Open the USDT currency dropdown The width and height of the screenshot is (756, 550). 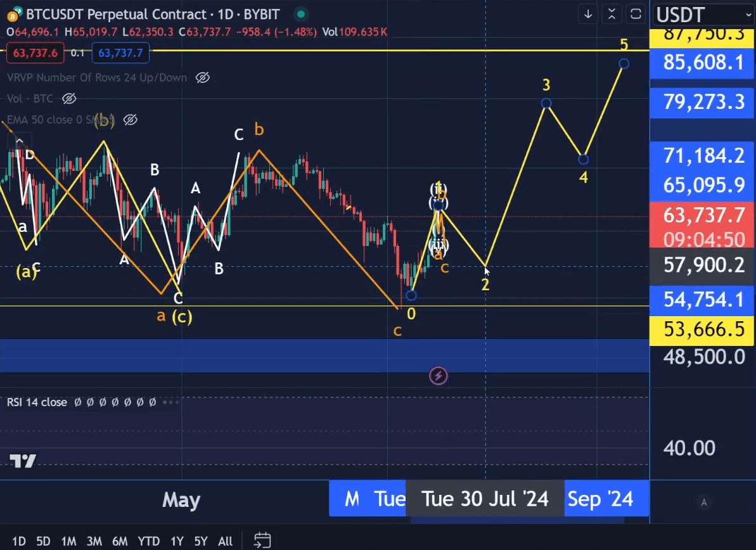703,14
